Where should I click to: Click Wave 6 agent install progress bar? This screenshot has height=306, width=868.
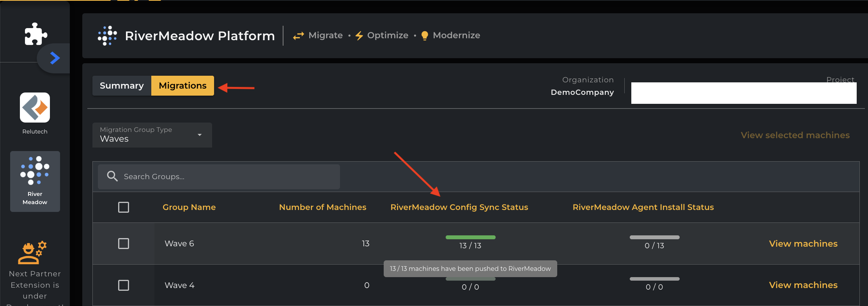coord(655,237)
